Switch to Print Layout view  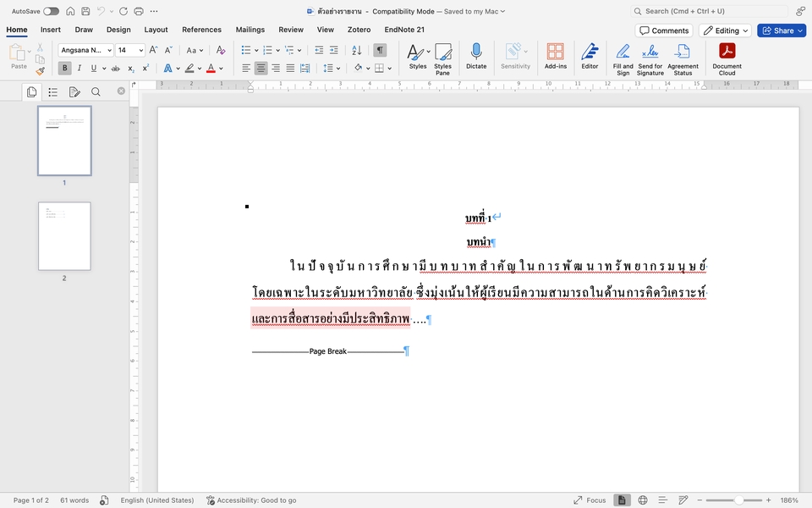pos(622,500)
